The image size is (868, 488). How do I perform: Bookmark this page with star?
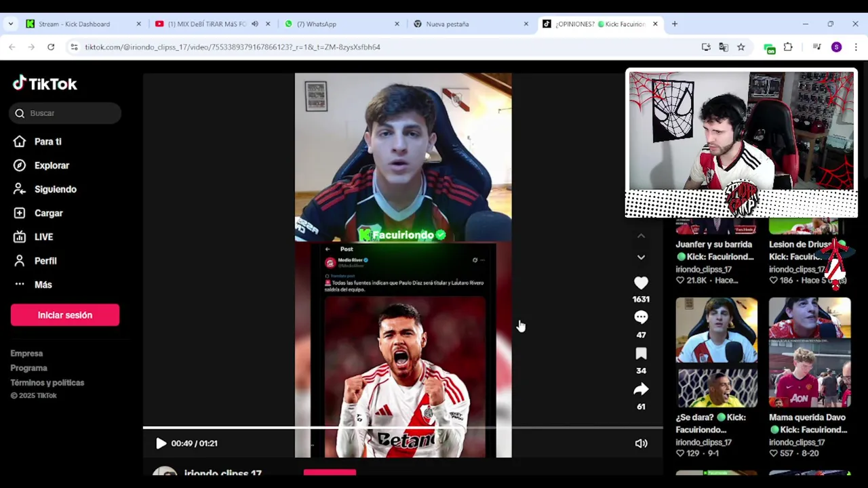pos(741,47)
